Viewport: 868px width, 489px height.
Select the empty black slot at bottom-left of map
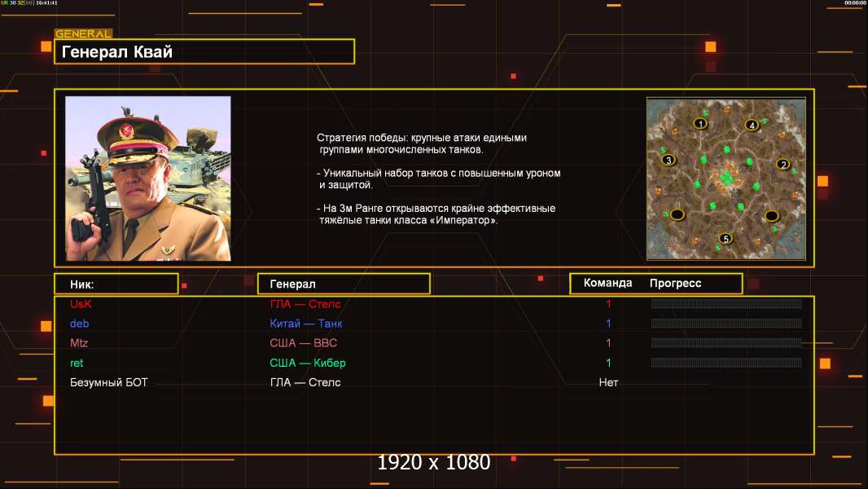point(677,214)
